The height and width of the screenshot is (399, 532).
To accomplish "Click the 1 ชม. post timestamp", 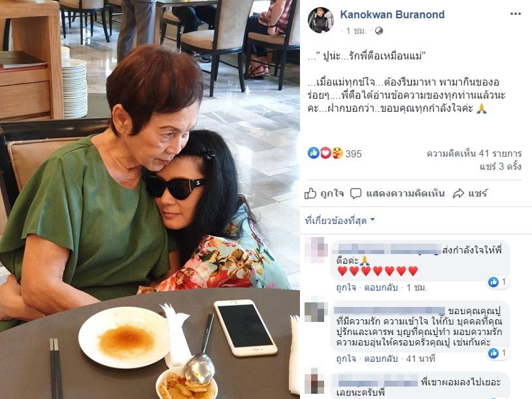I will (x=356, y=31).
